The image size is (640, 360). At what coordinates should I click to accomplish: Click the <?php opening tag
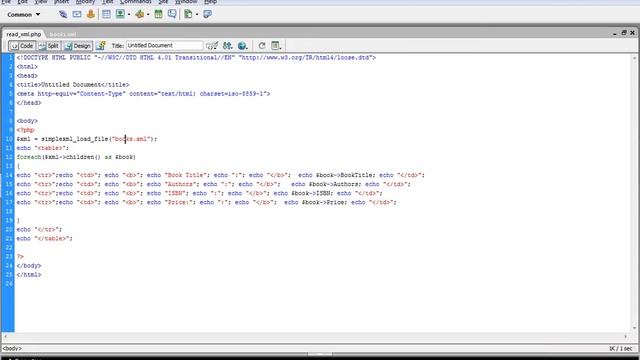tap(25, 130)
